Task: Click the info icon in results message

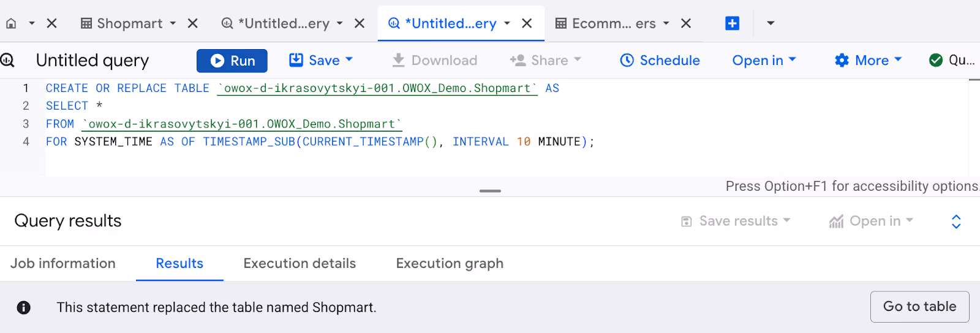Action: pyautogui.click(x=24, y=307)
